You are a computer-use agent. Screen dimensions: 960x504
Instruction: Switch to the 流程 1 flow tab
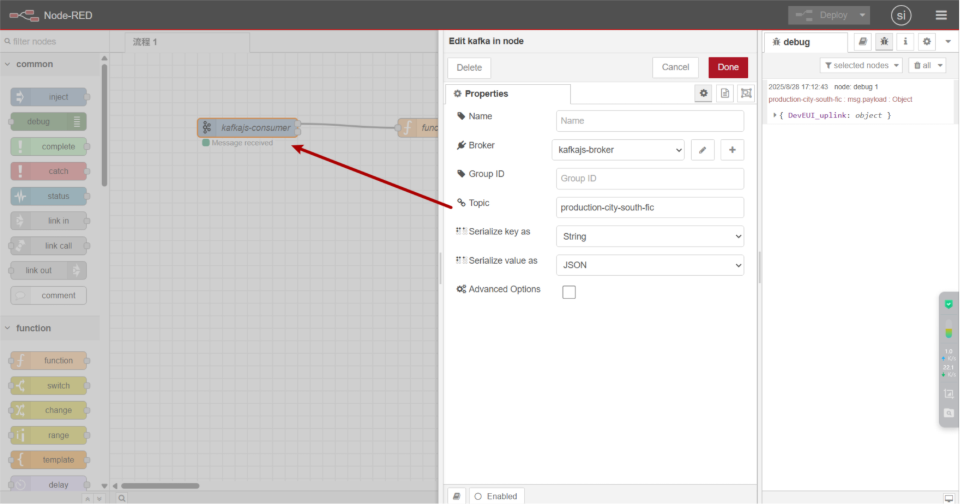tap(146, 42)
